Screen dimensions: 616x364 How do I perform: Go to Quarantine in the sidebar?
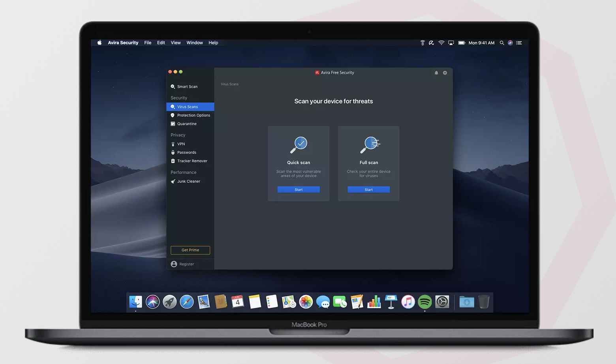(190, 124)
